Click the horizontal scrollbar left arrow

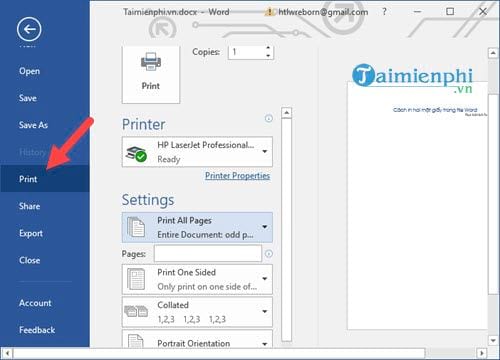pyautogui.click(x=7, y=353)
